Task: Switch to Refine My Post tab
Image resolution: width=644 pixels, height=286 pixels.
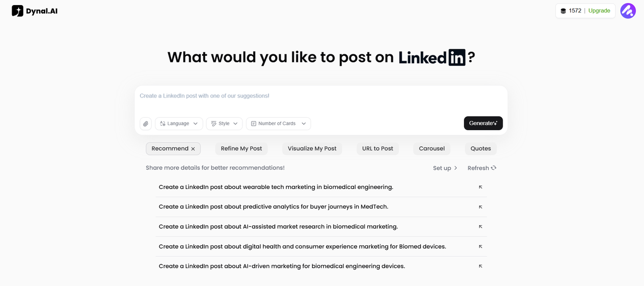Action: tap(242, 149)
